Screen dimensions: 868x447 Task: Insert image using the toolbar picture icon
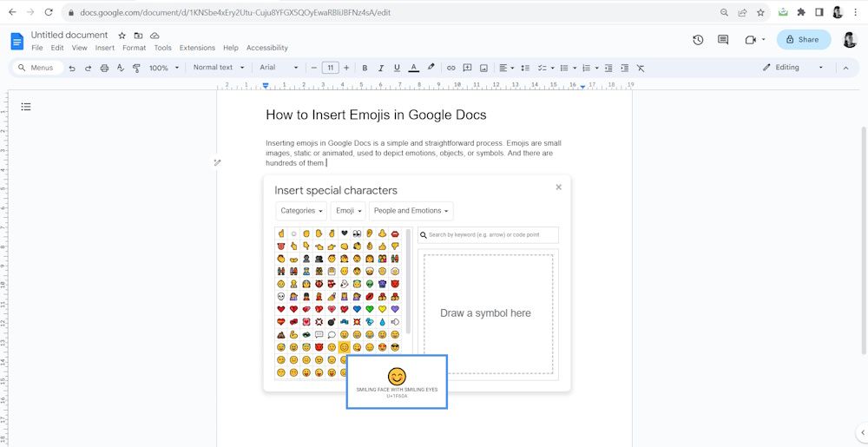pos(483,68)
